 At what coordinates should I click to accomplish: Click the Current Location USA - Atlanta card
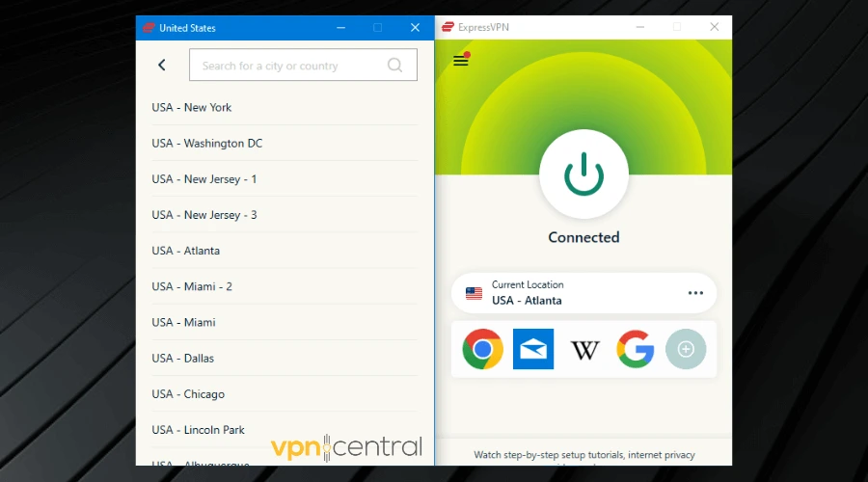[x=583, y=293]
